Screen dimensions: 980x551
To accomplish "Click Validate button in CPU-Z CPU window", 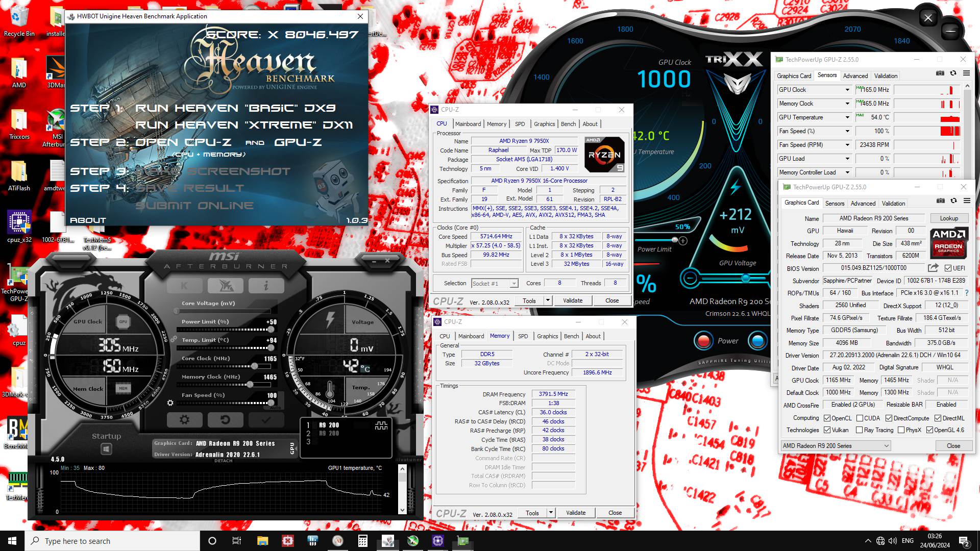I will (x=573, y=300).
